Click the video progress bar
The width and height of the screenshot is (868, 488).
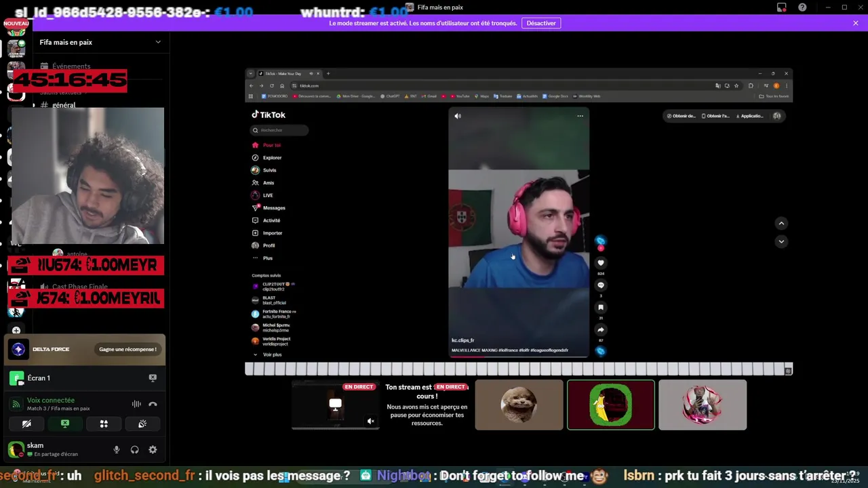tap(519, 356)
